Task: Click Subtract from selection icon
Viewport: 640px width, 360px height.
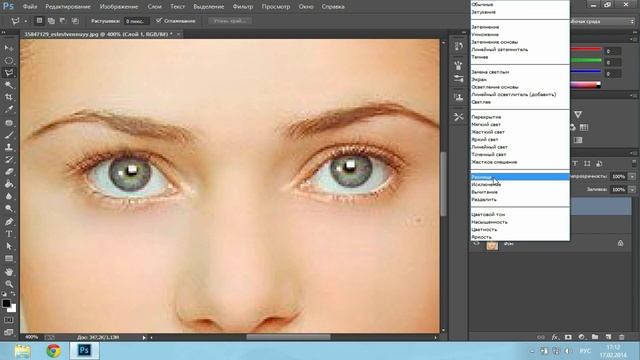Action: pos(63,20)
